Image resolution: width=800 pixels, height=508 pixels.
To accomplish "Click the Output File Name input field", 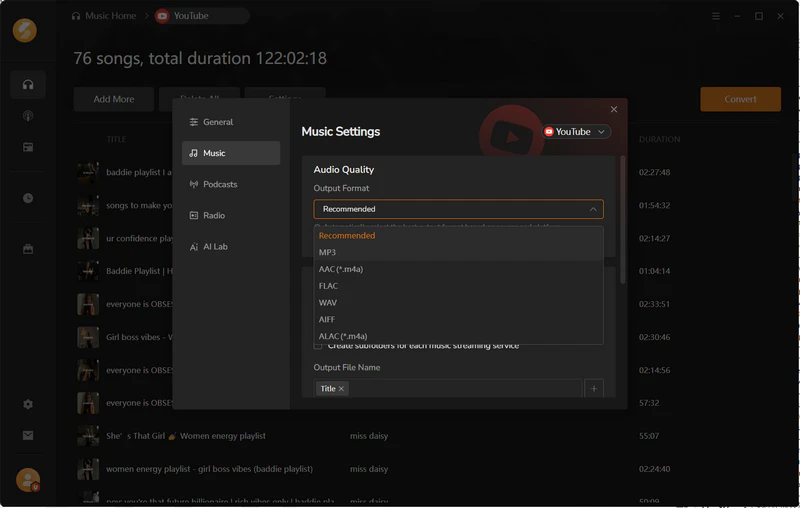I will 448,389.
